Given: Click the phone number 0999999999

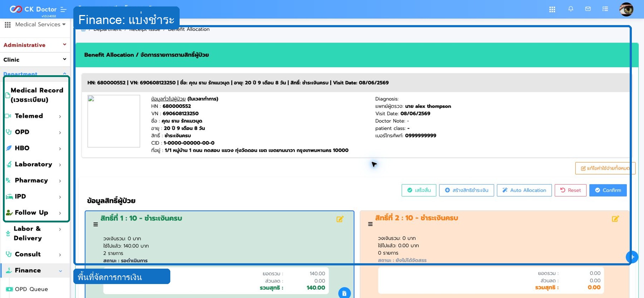Looking at the screenshot, I should click(x=421, y=135).
